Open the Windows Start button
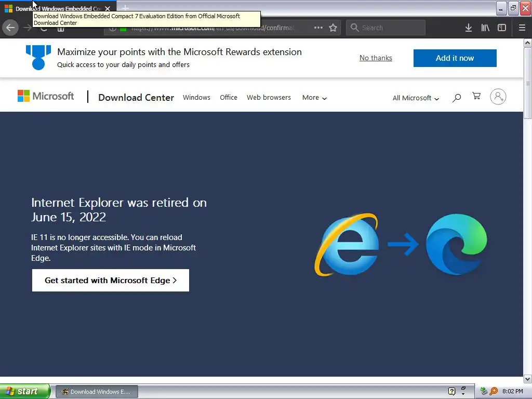 coord(25,391)
